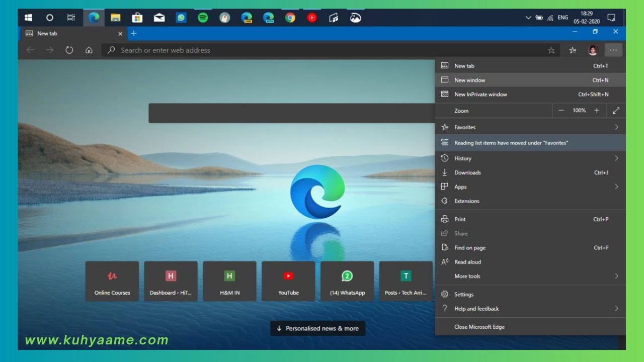The image size is (644, 362).
Task: Launch Microsoft Store from the taskbar
Action: (137, 18)
